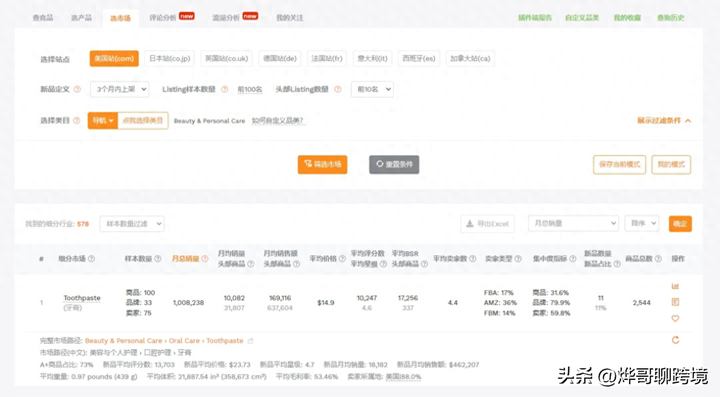Image resolution: width=720 pixels, height=397 pixels.
Task: Click the gray 重置条件 button
Action: pyautogui.click(x=394, y=164)
